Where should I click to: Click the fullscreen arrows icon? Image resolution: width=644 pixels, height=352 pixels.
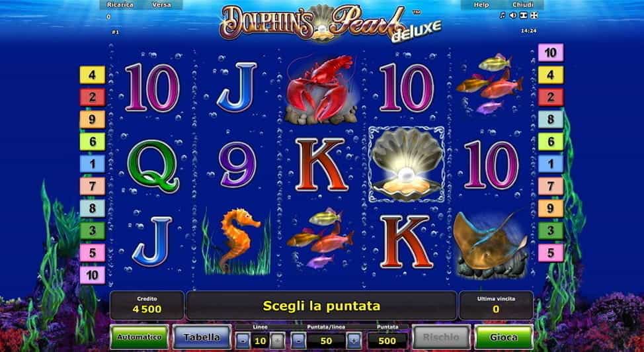pos(534,15)
